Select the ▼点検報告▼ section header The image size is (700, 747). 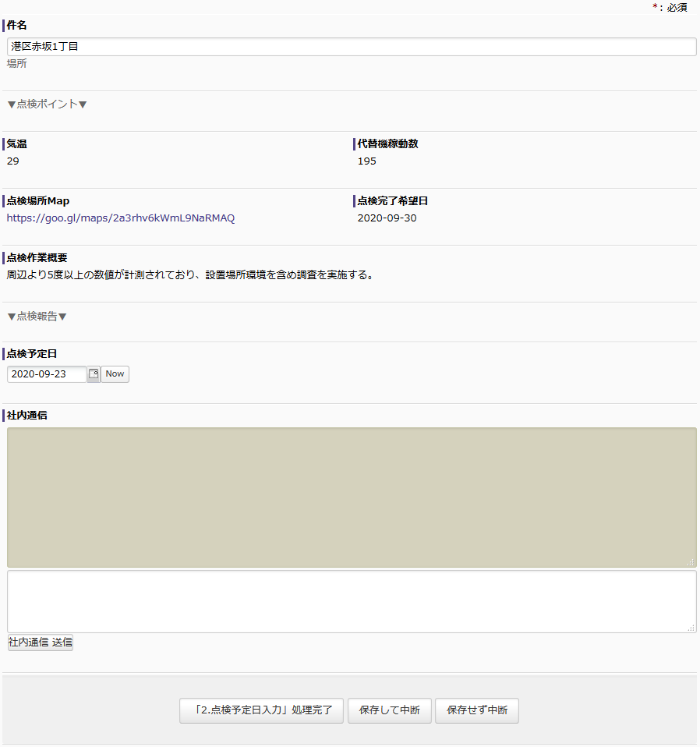coord(37,317)
